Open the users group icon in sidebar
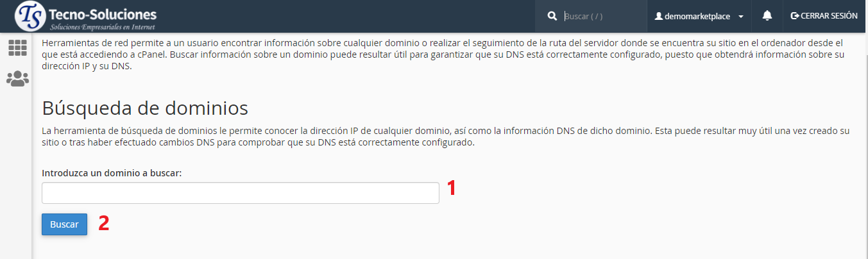The width and height of the screenshot is (868, 259). tap(17, 79)
